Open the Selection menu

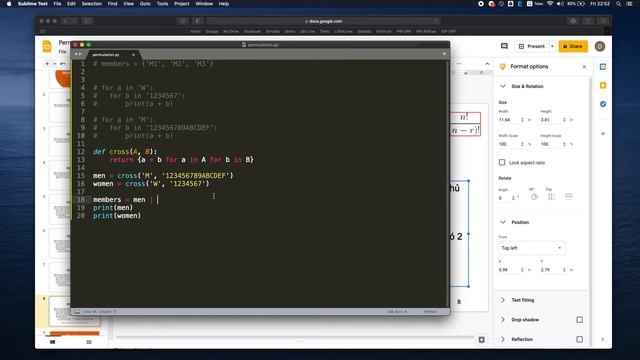click(x=91, y=4)
